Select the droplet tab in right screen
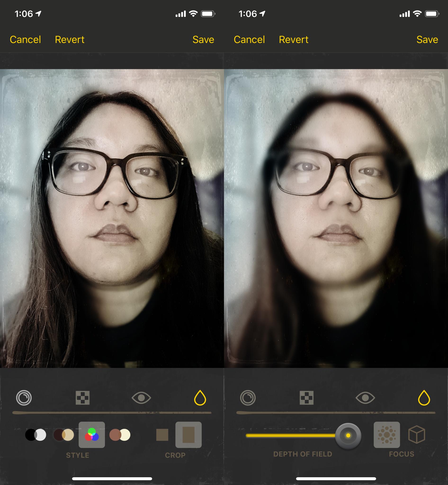The height and width of the screenshot is (485, 448). click(424, 398)
